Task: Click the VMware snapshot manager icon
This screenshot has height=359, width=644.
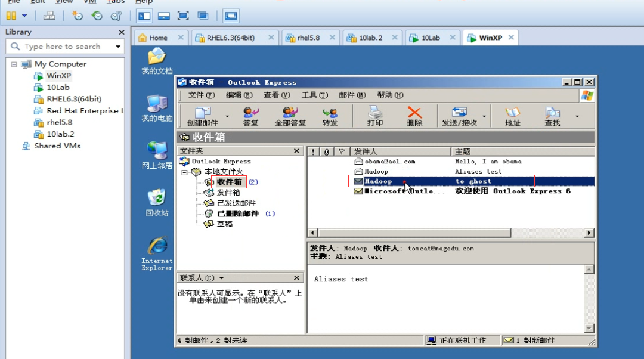Action: [116, 16]
